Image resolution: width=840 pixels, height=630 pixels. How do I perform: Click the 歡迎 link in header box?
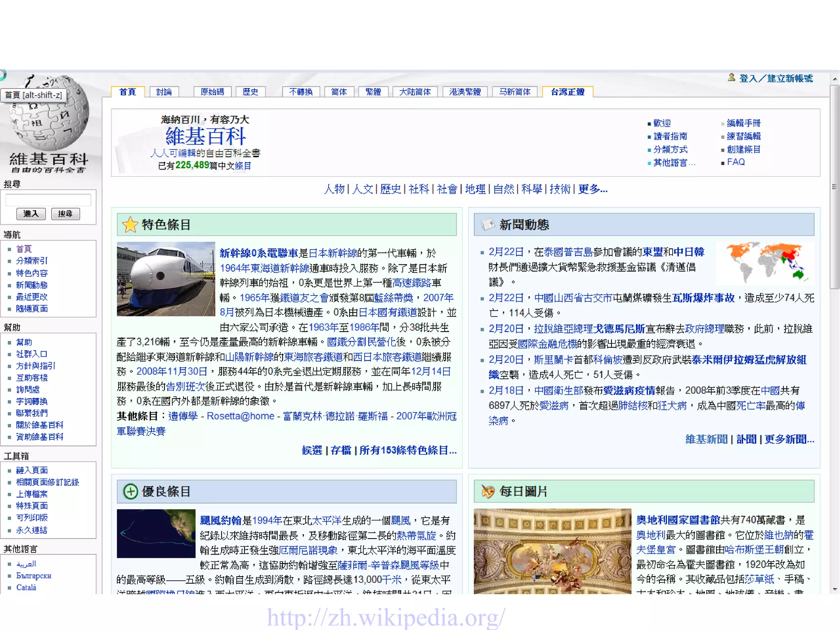662,123
